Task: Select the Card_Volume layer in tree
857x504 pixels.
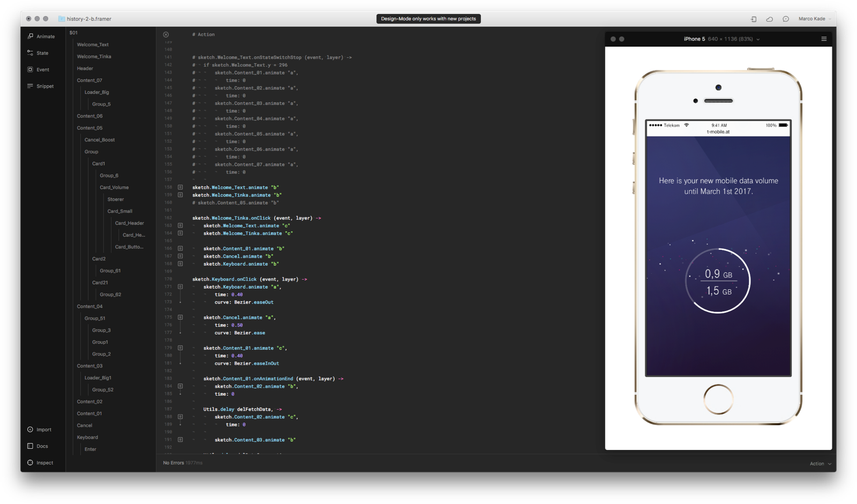Action: click(114, 187)
